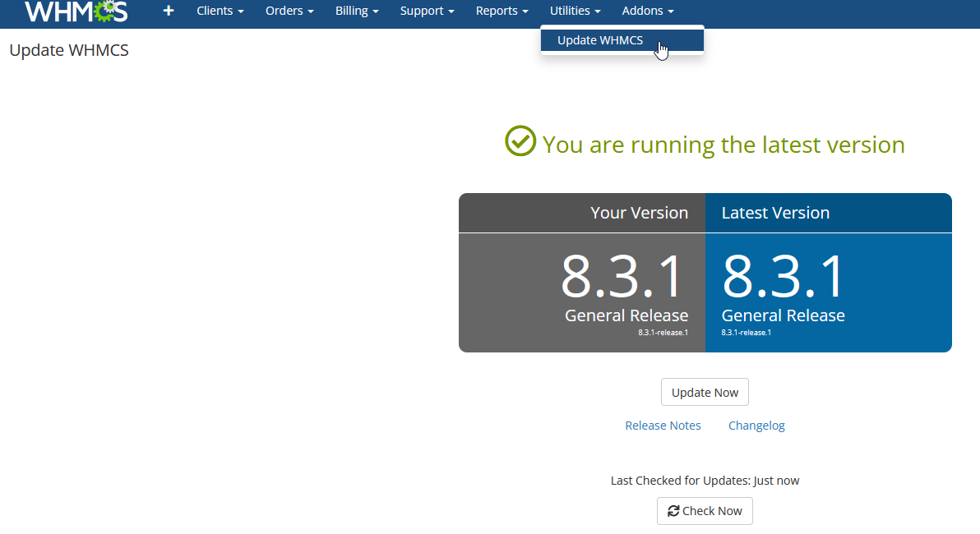Screen dimensions: 980x534
Task: Click 8.3.1-release.1 text in Latest Version panel
Action: tap(747, 332)
